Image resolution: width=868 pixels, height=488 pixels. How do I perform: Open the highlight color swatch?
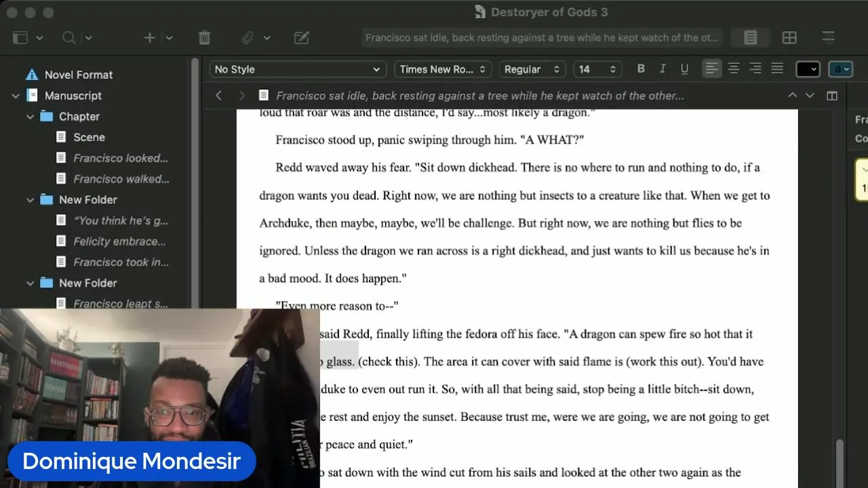842,69
